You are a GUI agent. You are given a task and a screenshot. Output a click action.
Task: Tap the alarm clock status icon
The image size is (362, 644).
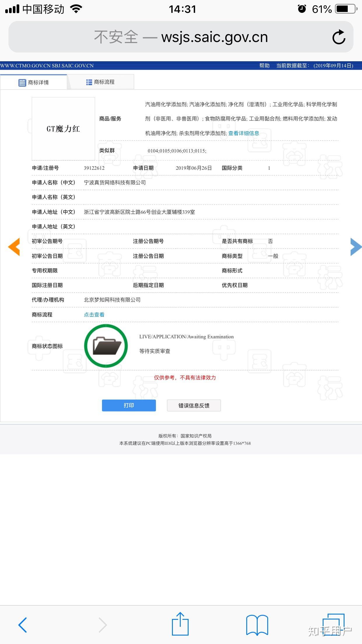tap(302, 9)
